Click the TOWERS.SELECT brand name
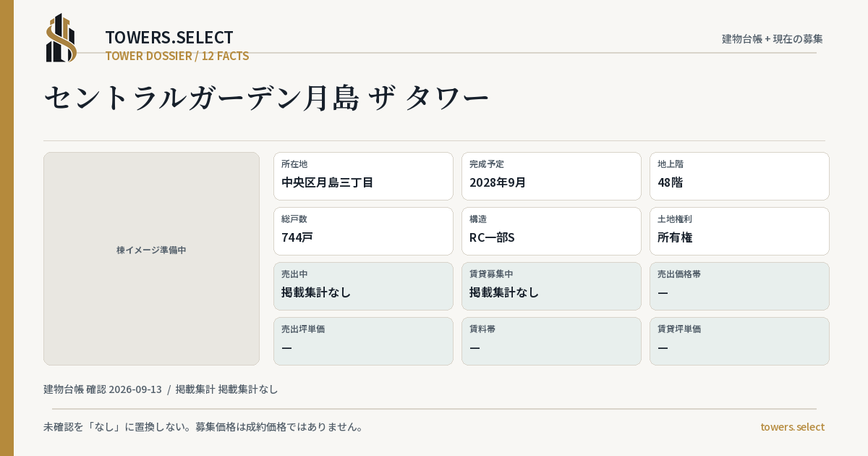868x456 pixels. click(x=169, y=38)
